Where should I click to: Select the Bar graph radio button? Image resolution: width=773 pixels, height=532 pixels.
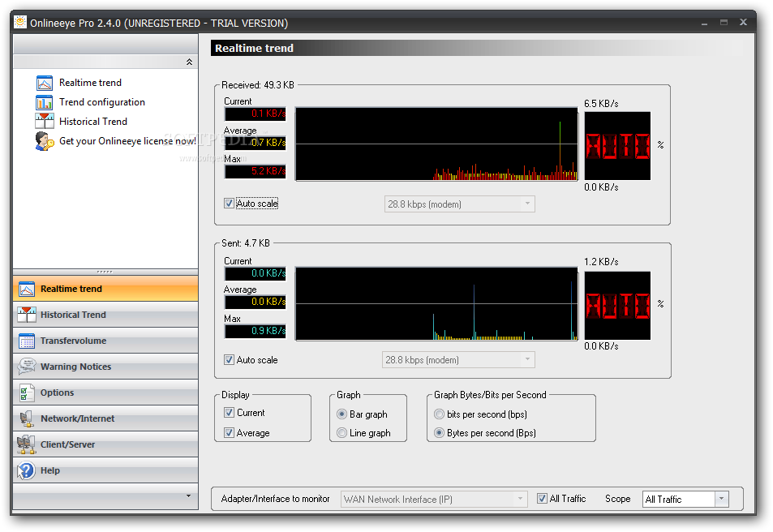pyautogui.click(x=341, y=414)
